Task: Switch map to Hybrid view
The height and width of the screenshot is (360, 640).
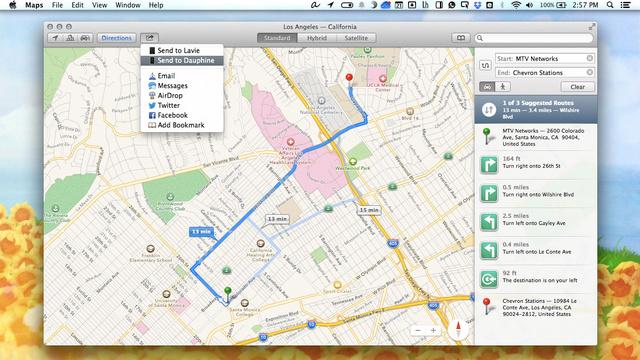Action: (317, 38)
